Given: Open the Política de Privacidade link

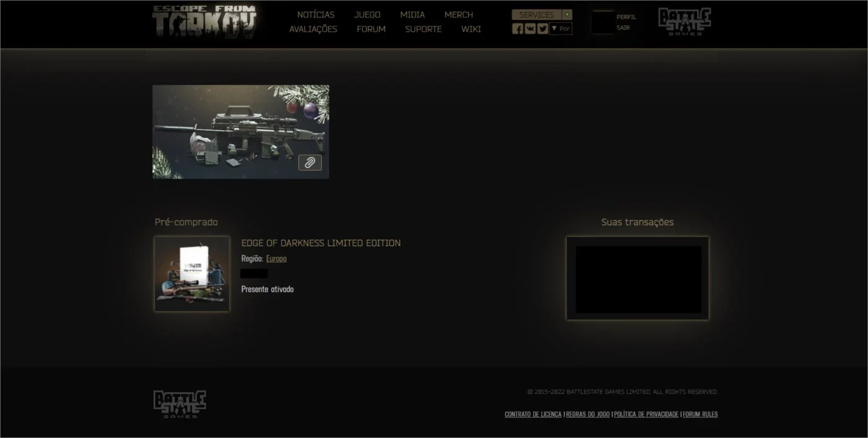Looking at the screenshot, I should pyautogui.click(x=646, y=414).
